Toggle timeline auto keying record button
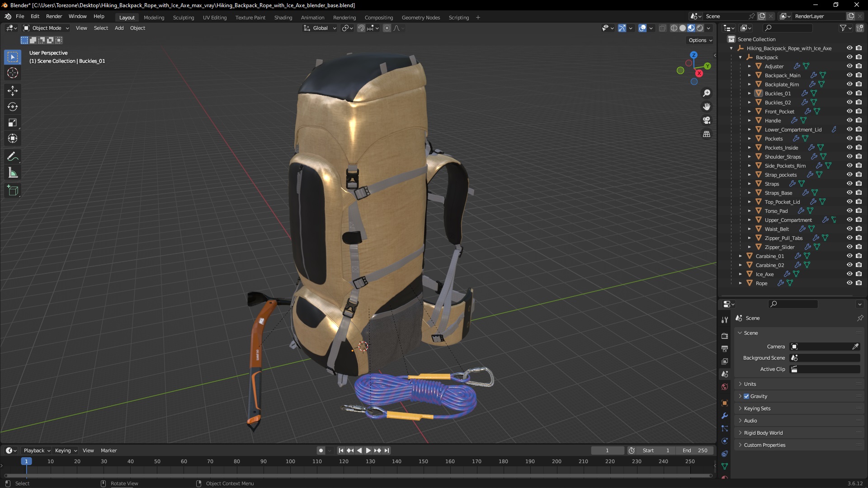 (x=321, y=450)
